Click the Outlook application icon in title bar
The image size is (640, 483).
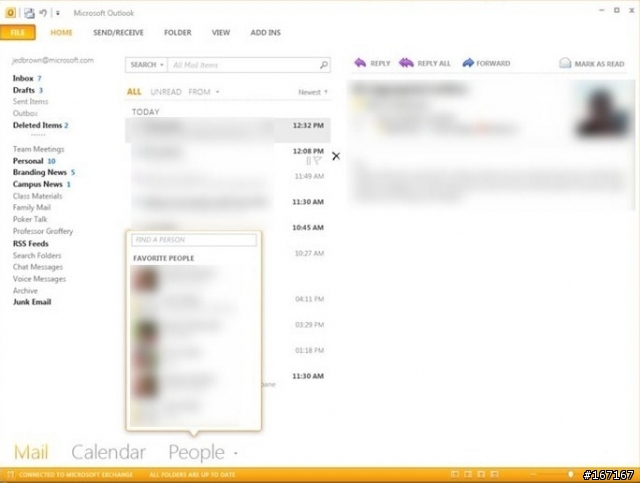pyautogui.click(x=11, y=13)
